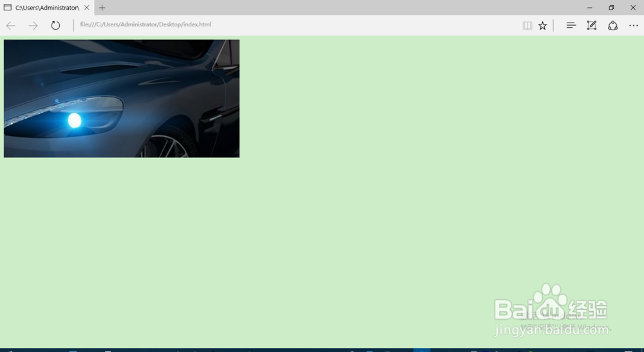Open a new tab with plus button
The width and height of the screenshot is (644, 352).
point(102,7)
